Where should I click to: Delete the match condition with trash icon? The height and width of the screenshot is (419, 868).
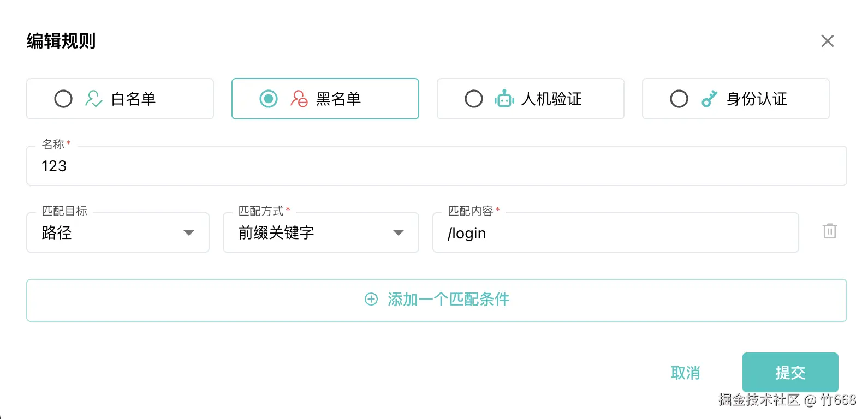coord(829,231)
